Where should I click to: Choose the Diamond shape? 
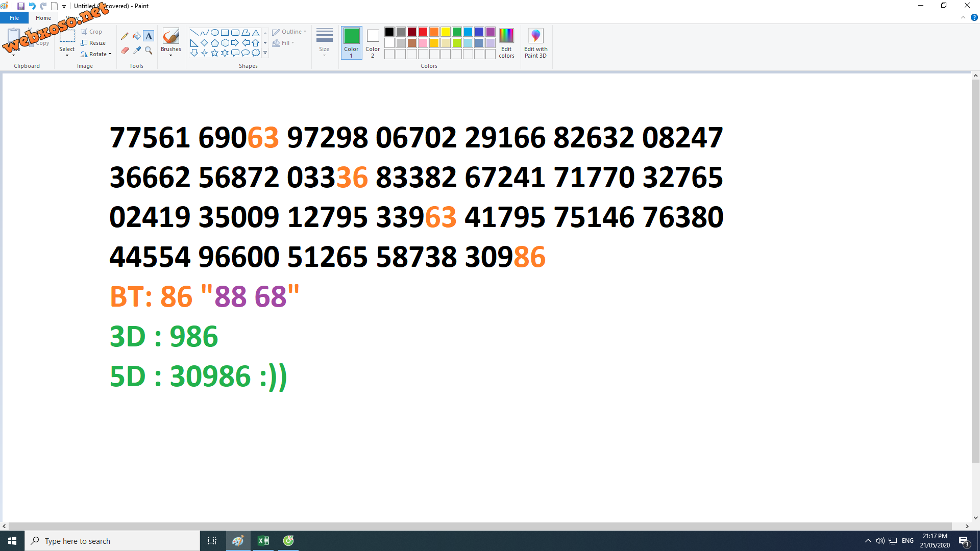tap(204, 43)
